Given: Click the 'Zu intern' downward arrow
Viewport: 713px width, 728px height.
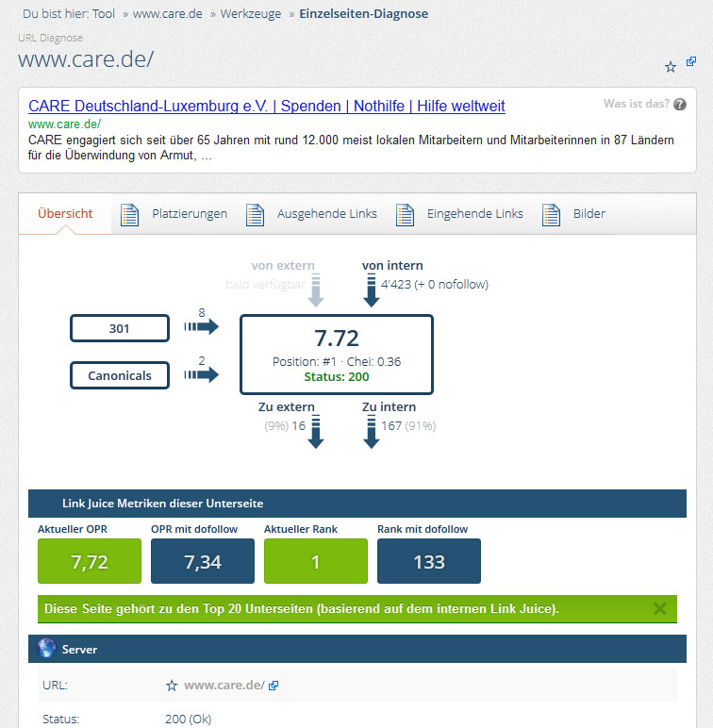Looking at the screenshot, I should 371,432.
